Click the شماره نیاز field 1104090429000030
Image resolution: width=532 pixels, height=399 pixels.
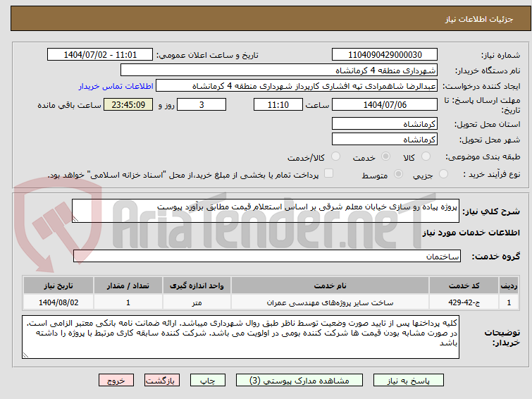tap(385, 55)
